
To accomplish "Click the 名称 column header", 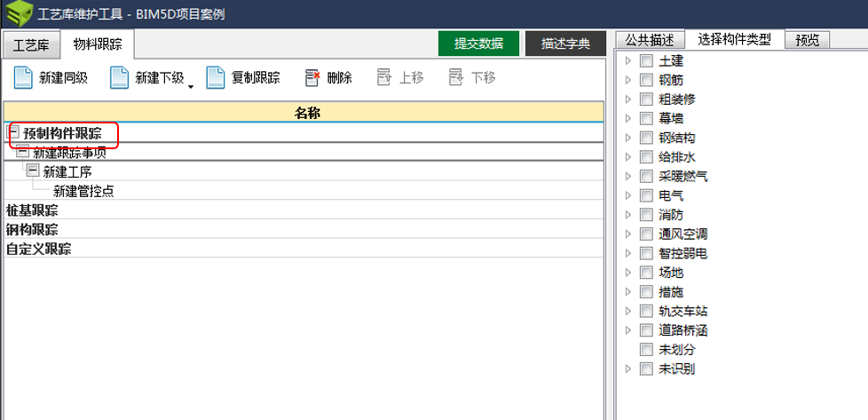I will pyautogui.click(x=304, y=113).
